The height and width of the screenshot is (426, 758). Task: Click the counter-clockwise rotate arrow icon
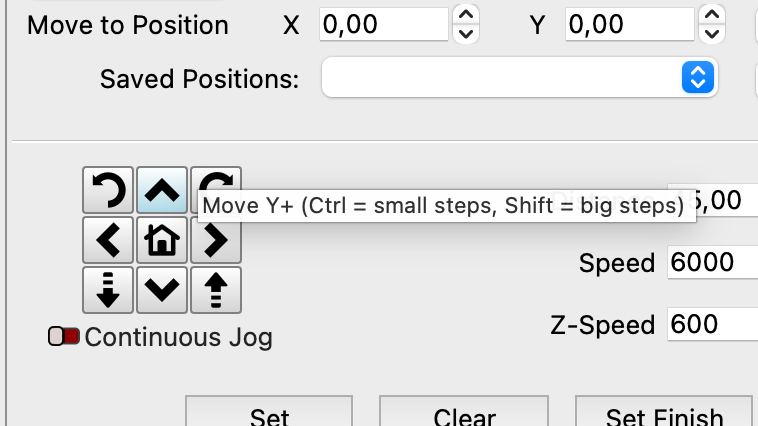[108, 190]
